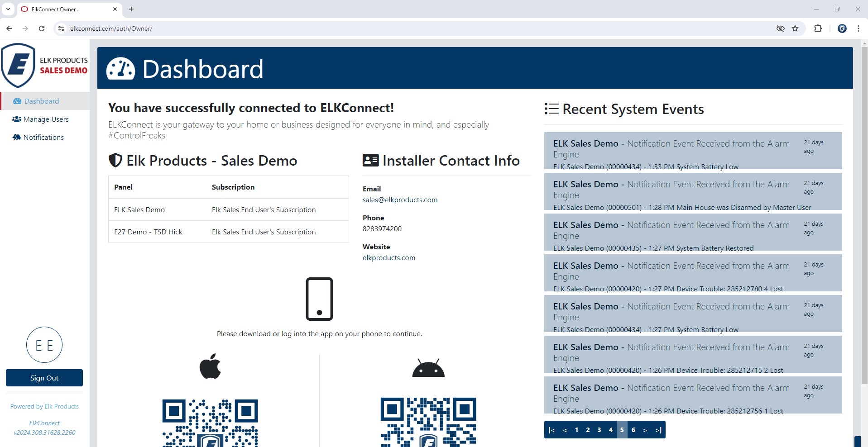The height and width of the screenshot is (447, 868).
Task: Open the elkproducts.com website link
Action: click(x=388, y=257)
